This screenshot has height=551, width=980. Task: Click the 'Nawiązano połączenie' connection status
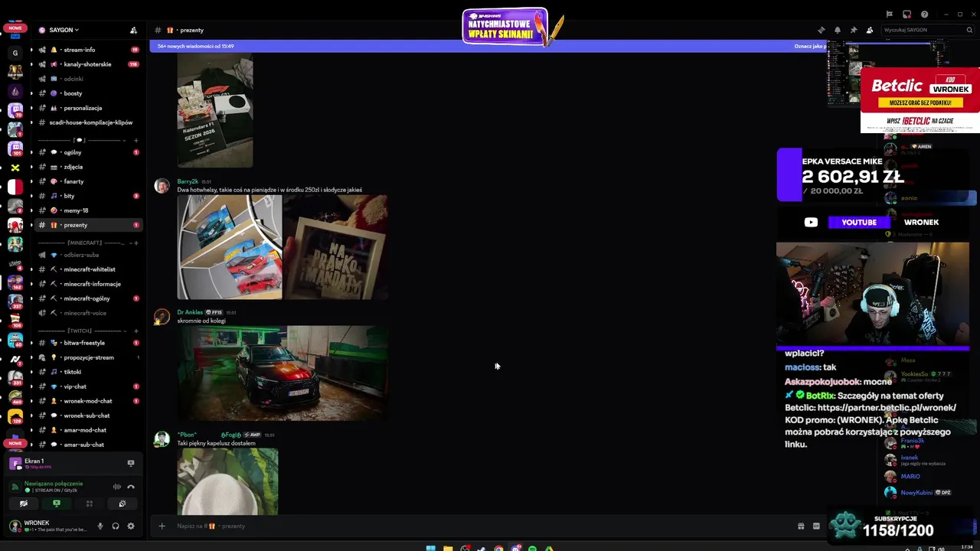tap(54, 483)
